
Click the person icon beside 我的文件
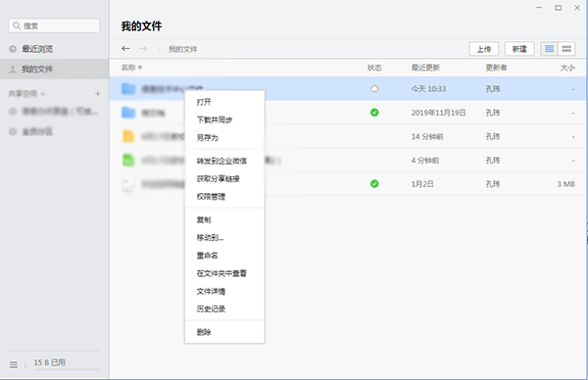(x=13, y=70)
